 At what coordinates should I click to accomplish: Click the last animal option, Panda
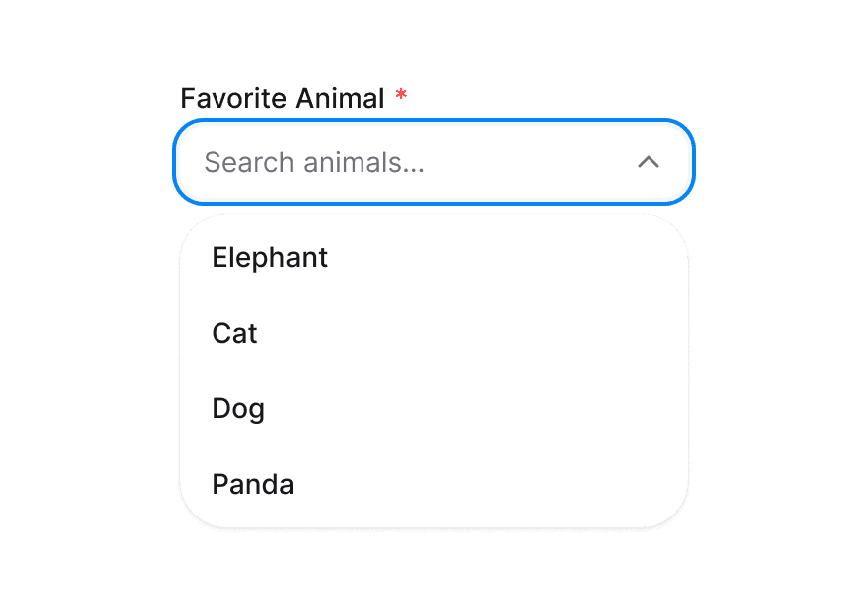pos(253,485)
